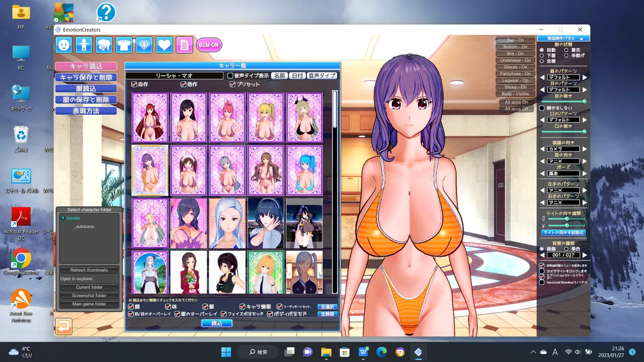Next pose right arrow beside 基本
This screenshot has height=362, width=644.
tap(585, 173)
